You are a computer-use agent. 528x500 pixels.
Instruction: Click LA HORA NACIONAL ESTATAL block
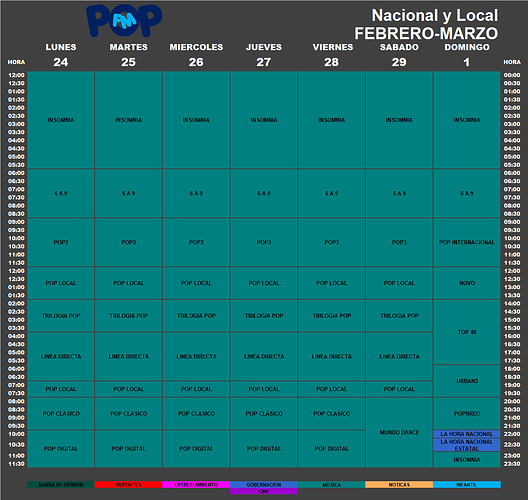coord(467,445)
